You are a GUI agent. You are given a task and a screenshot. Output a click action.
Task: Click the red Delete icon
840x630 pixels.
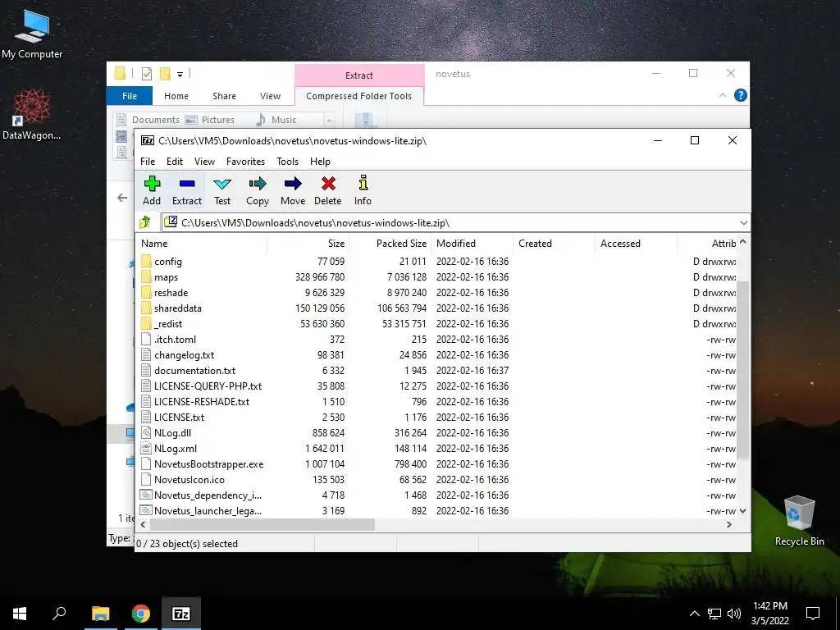[328, 190]
